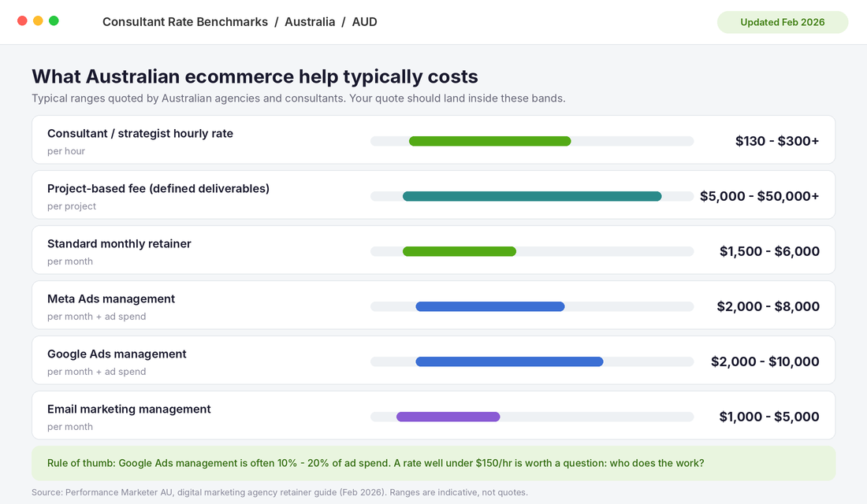867x504 pixels.
Task: Click the $1,000 - $5,000 value
Action: click(x=769, y=417)
